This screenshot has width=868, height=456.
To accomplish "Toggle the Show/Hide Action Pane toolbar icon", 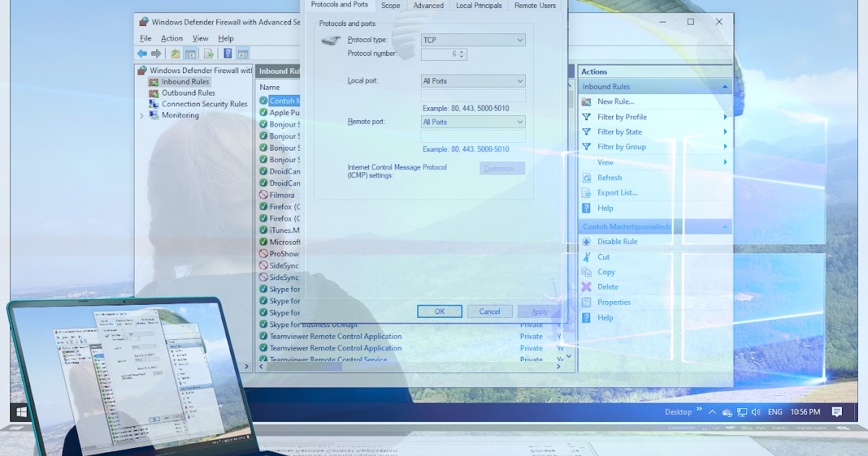I will [x=243, y=54].
